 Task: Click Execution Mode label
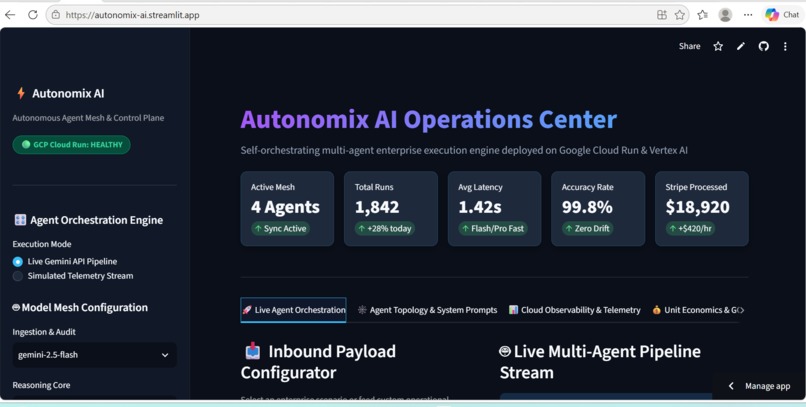click(42, 244)
